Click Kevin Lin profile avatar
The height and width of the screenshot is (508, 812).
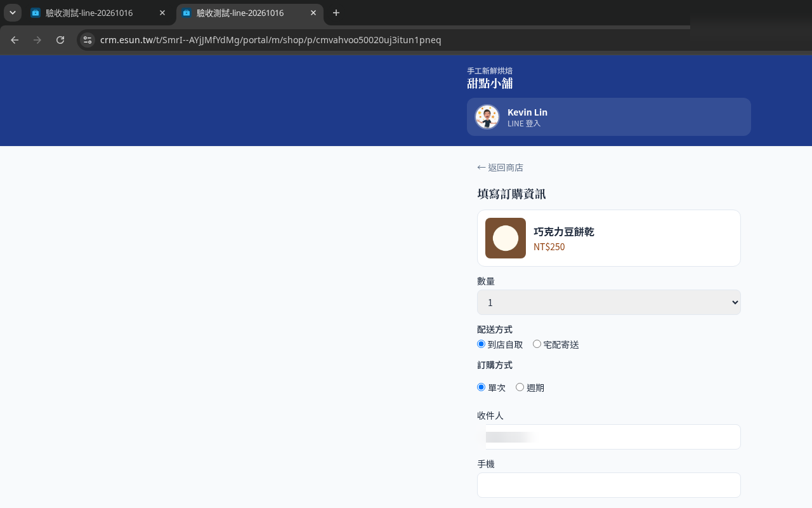coord(487,117)
